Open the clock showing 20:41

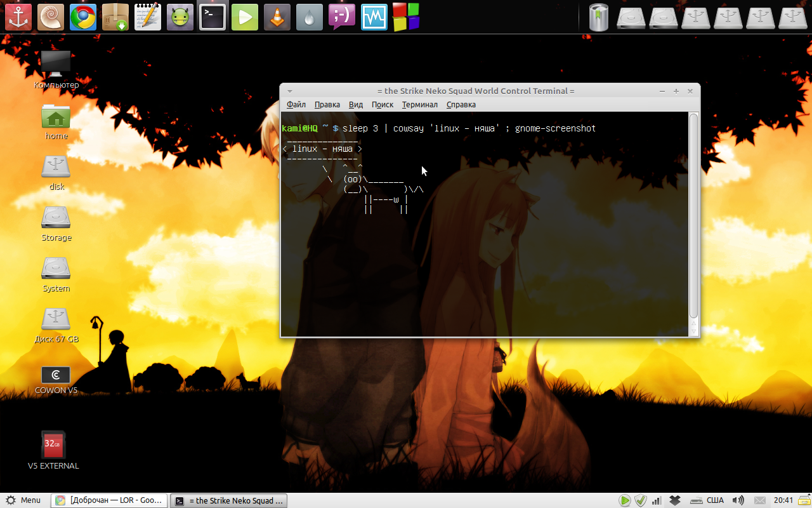[x=783, y=500]
